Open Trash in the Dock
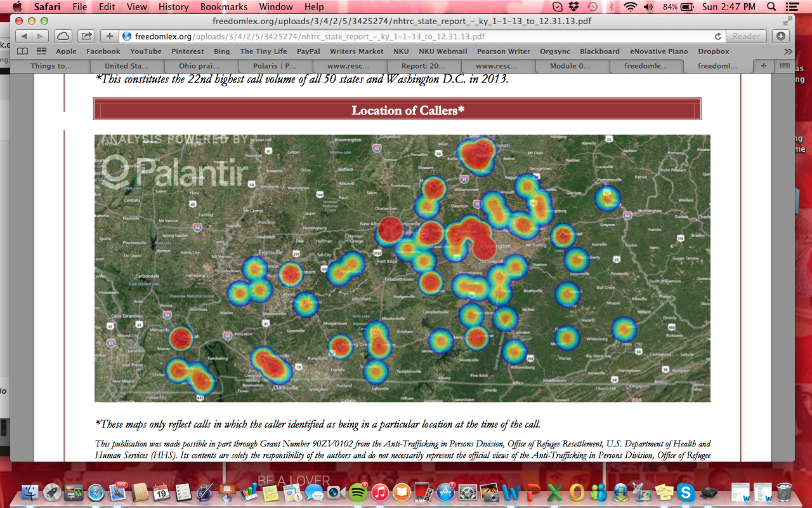The image size is (812, 508). click(784, 491)
